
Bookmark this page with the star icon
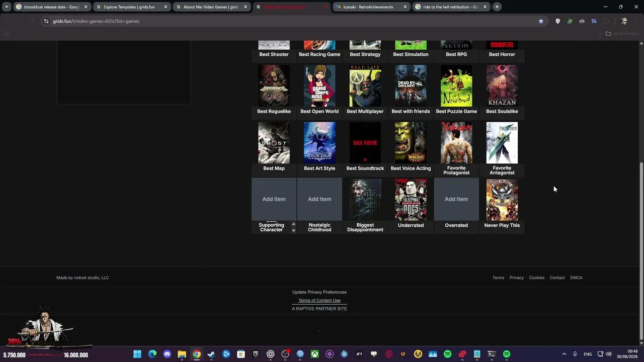click(x=541, y=21)
